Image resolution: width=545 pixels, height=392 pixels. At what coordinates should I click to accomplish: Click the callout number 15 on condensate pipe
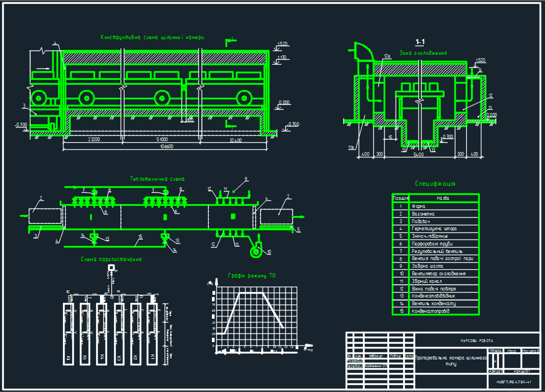point(140,237)
